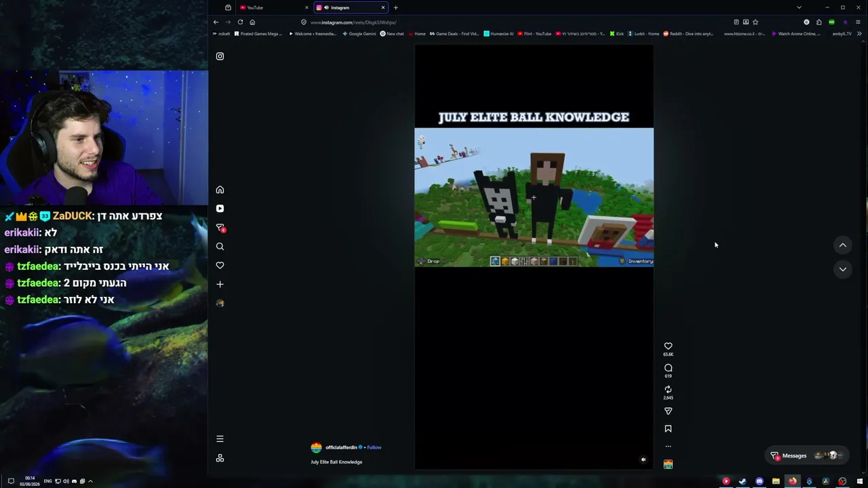868x488 pixels.
Task: Toggle the reel's mute speaker button
Action: click(x=644, y=460)
